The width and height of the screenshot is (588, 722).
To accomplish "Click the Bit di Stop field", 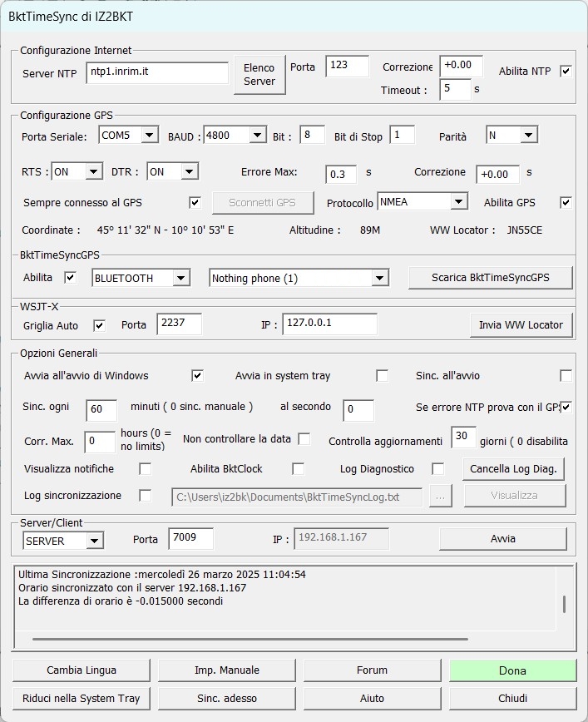I will (402, 135).
